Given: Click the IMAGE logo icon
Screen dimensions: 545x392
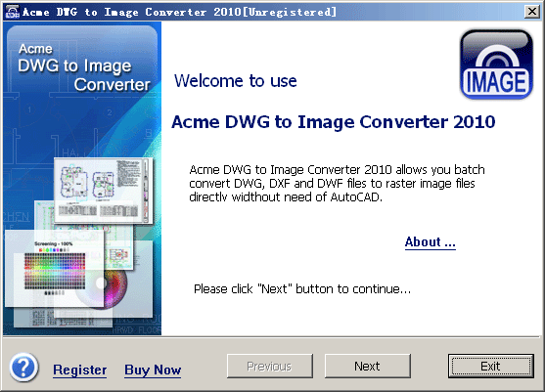Looking at the screenshot, I should (x=496, y=65).
